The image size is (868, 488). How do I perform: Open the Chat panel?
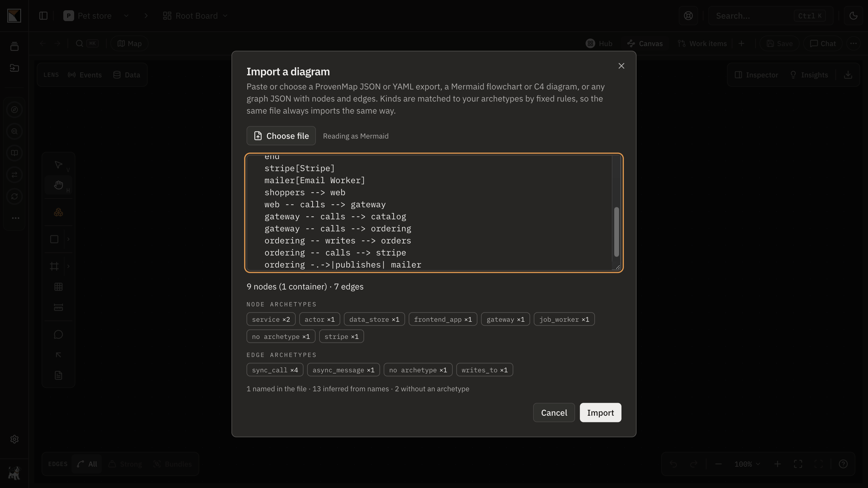click(822, 43)
